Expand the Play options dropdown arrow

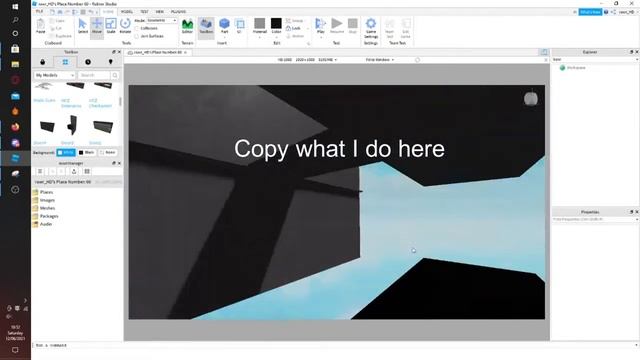321,37
